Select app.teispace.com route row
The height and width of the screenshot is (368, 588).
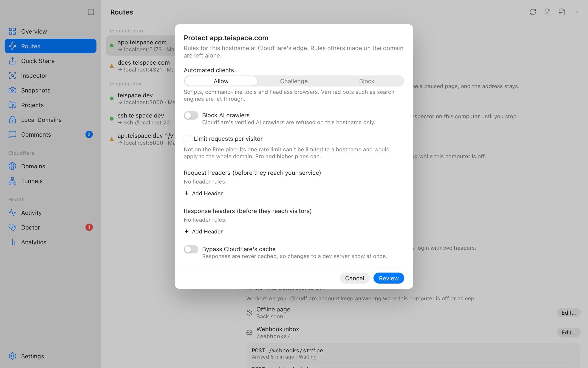pos(140,46)
